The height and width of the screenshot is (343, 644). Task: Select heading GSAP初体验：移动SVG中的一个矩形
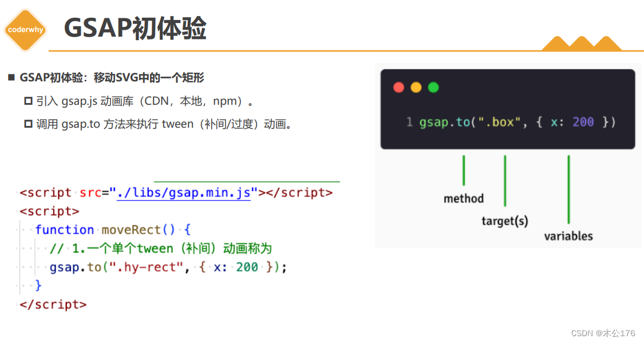pos(112,78)
